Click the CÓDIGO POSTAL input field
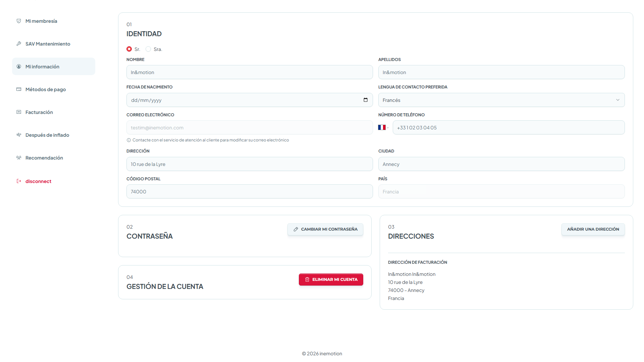644x362 pixels. 250,191
